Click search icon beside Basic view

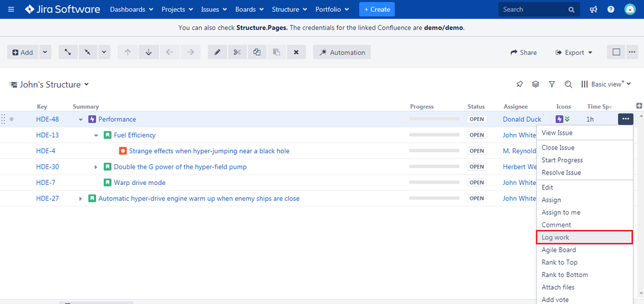click(569, 84)
